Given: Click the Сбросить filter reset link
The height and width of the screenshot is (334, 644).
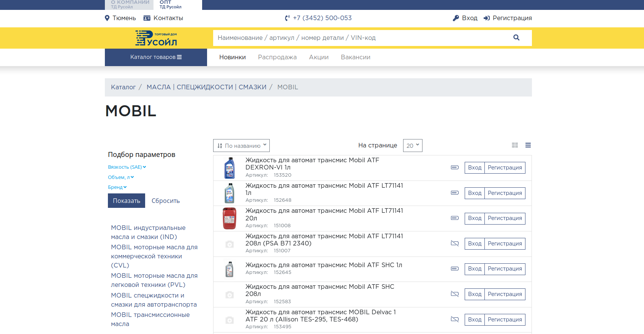Looking at the screenshot, I should click(166, 201).
